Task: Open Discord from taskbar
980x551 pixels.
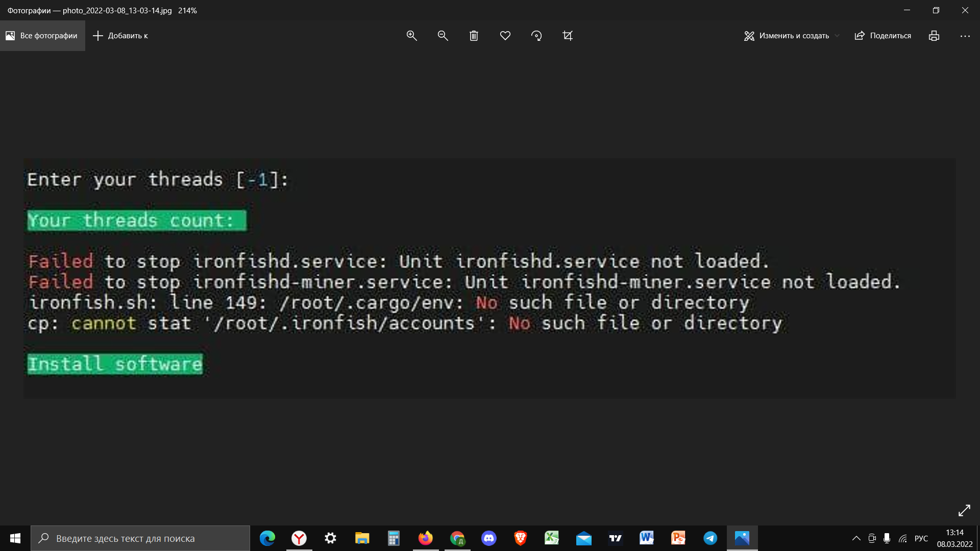Action: (x=489, y=538)
